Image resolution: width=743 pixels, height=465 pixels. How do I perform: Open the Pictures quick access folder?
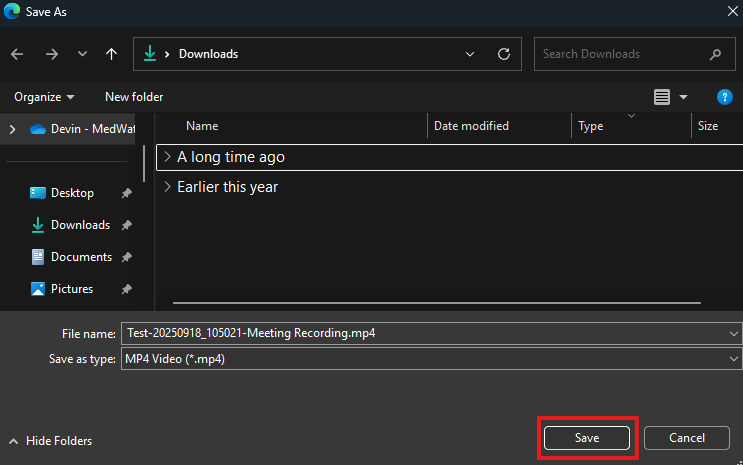click(72, 289)
